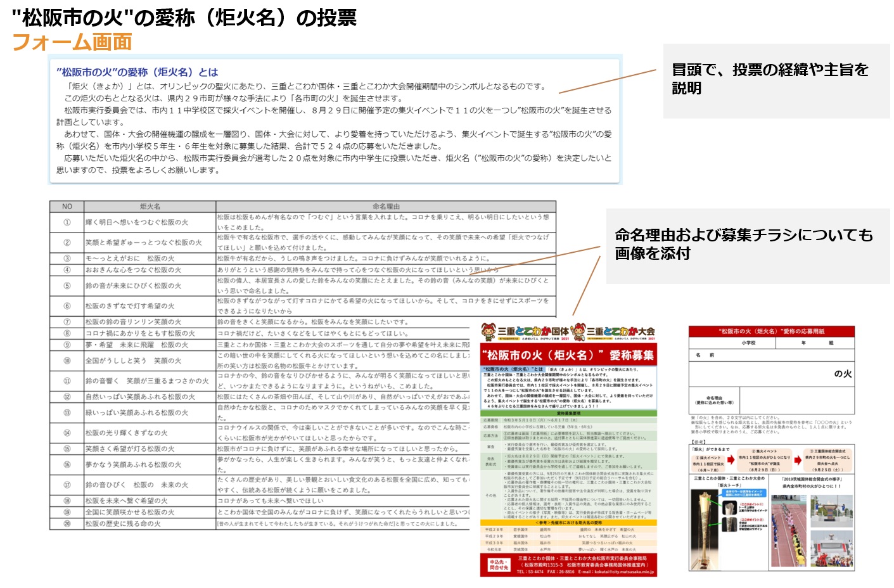The width and height of the screenshot is (894, 588).
Task: Click the 申込先・問合せ先 label on flyer
Action: click(x=499, y=565)
